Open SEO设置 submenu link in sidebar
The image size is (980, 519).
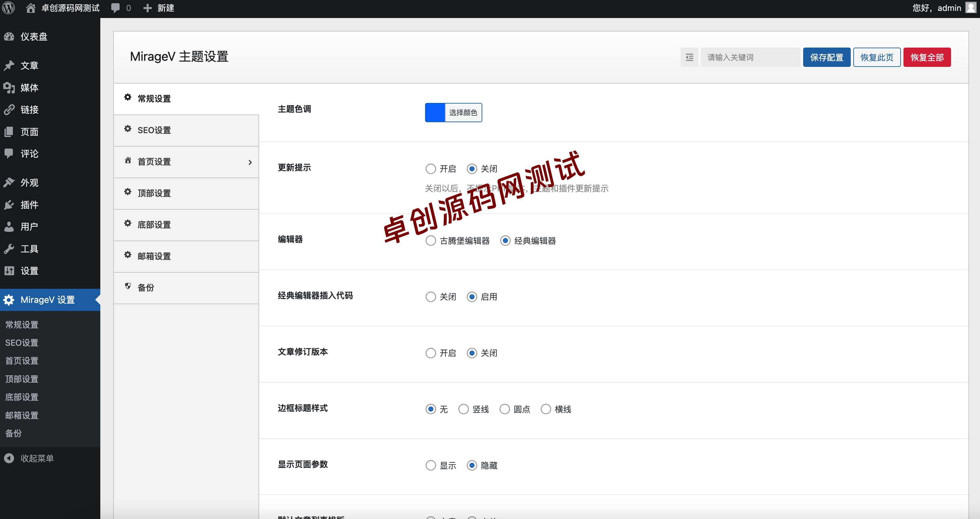[x=22, y=342]
